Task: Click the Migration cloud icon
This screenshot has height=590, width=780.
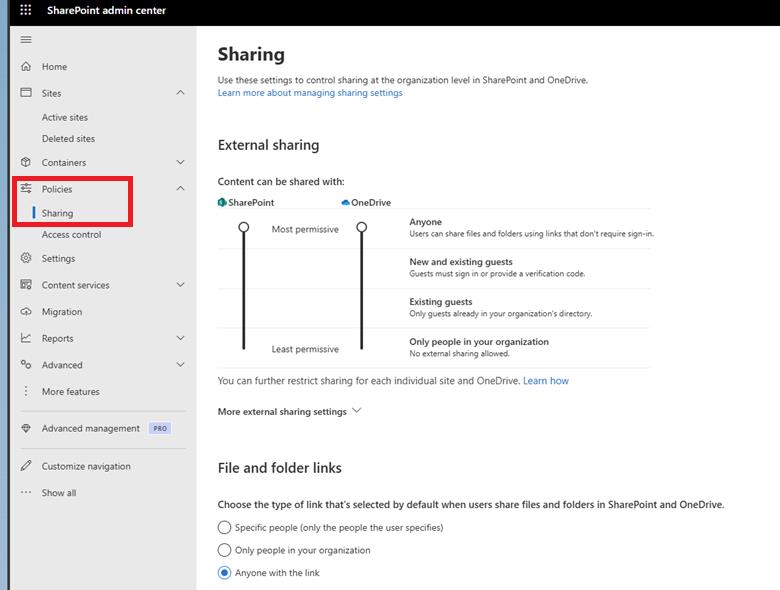Action: pyautogui.click(x=26, y=312)
